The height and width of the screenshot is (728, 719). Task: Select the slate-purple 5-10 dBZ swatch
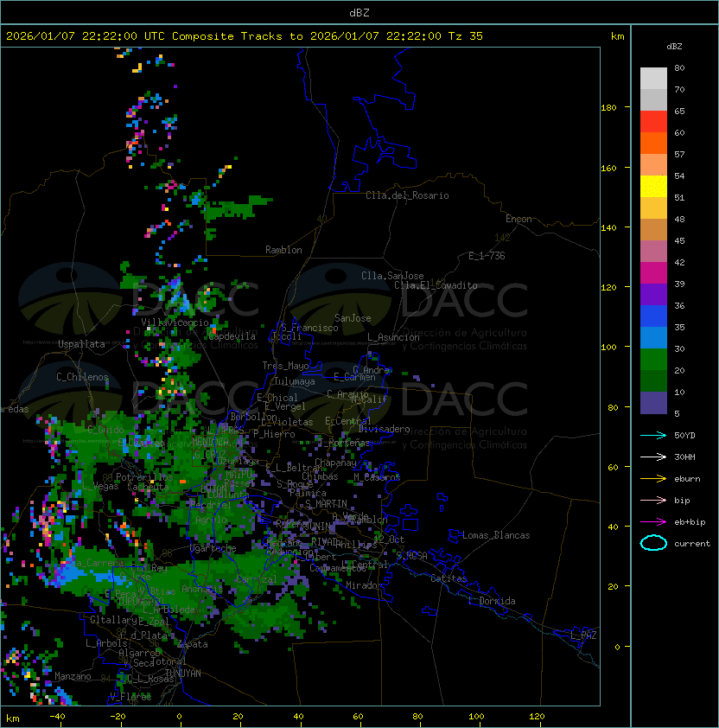tap(653, 403)
